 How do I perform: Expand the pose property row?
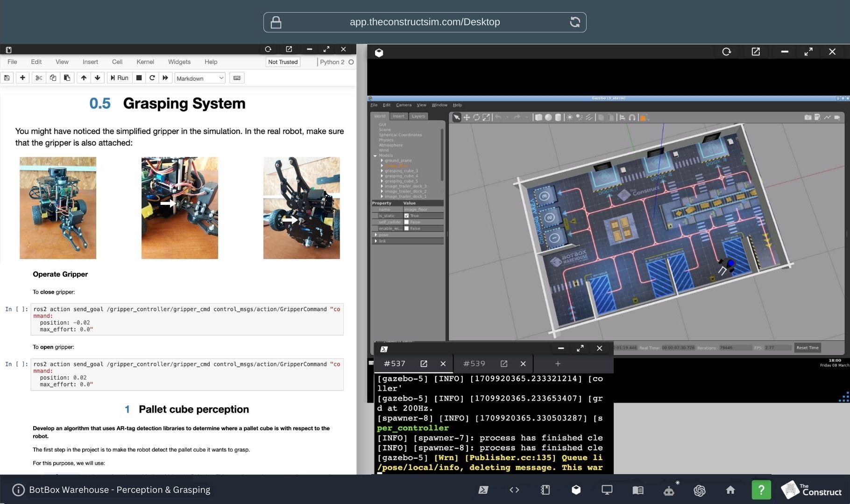[375, 235]
